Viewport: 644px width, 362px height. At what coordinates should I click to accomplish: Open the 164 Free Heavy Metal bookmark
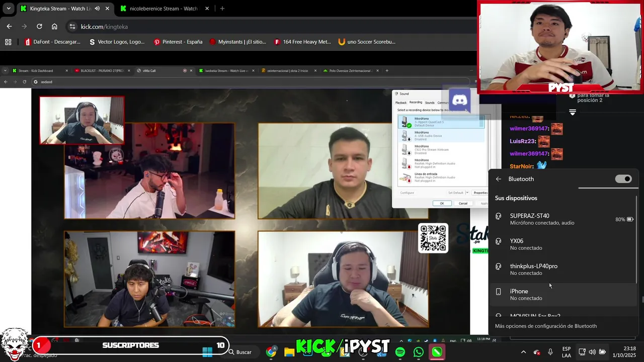(302, 42)
